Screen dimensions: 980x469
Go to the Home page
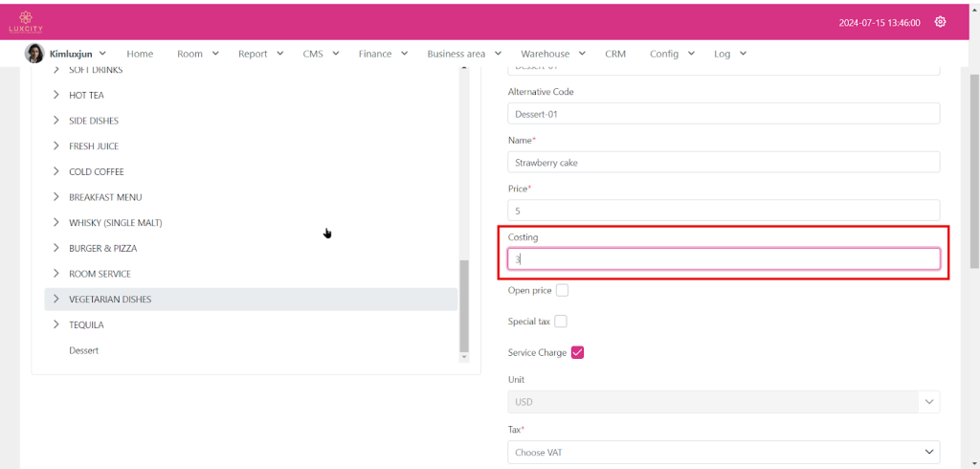point(140,54)
